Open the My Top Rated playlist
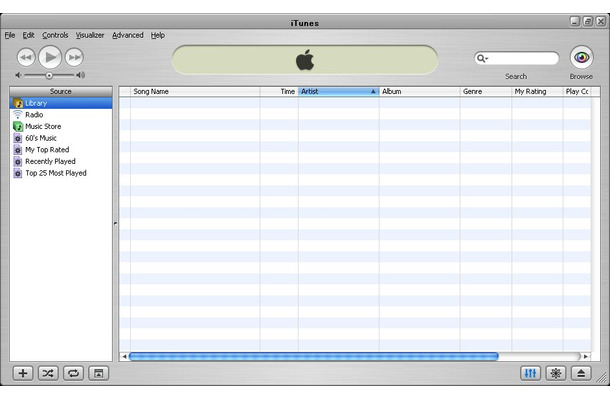 coord(61,150)
